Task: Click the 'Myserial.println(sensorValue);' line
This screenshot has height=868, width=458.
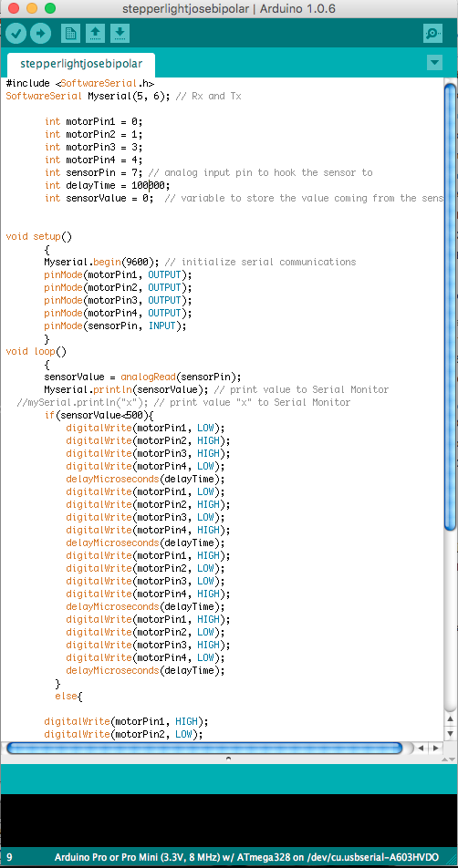Action: pyautogui.click(x=126, y=389)
